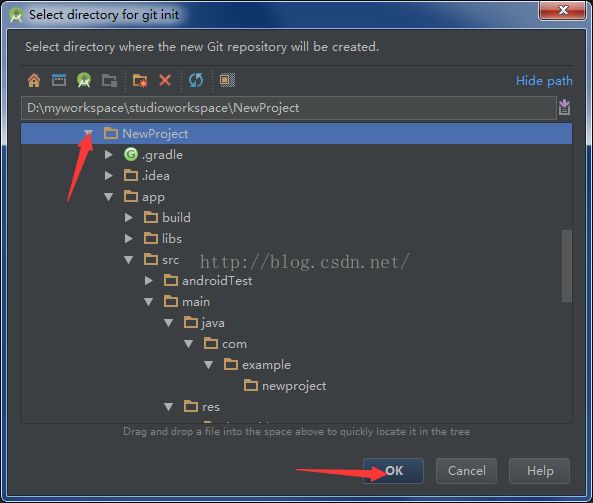Viewport: 593px width, 503px height.
Task: Expand the libs folder
Action: click(129, 239)
